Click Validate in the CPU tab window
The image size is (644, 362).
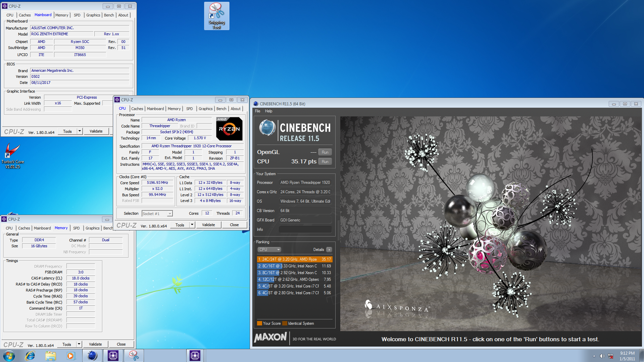pyautogui.click(x=208, y=225)
